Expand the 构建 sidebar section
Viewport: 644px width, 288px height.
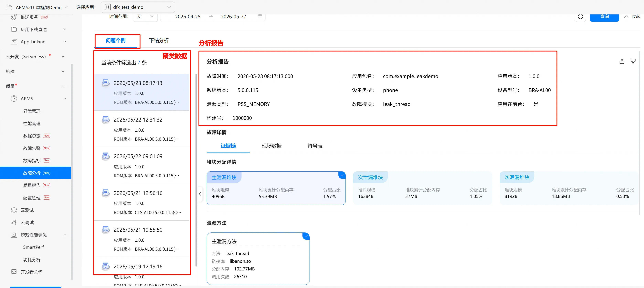tap(63, 71)
